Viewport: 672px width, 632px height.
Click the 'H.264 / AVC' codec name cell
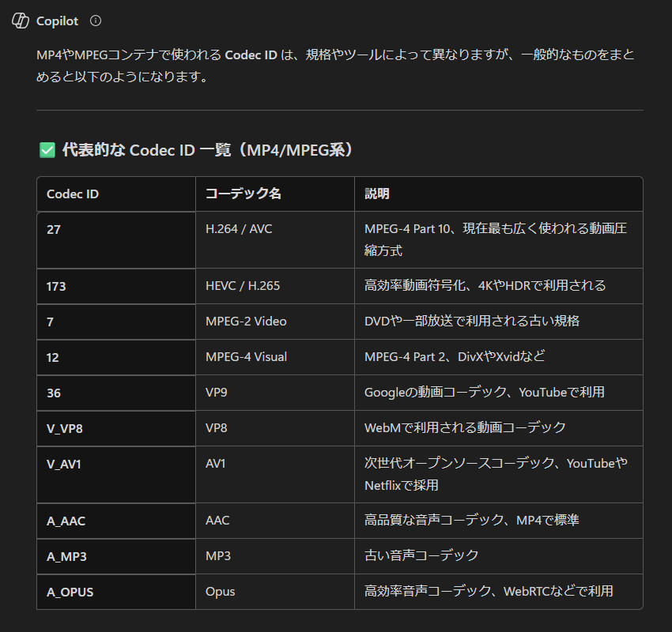coord(275,240)
